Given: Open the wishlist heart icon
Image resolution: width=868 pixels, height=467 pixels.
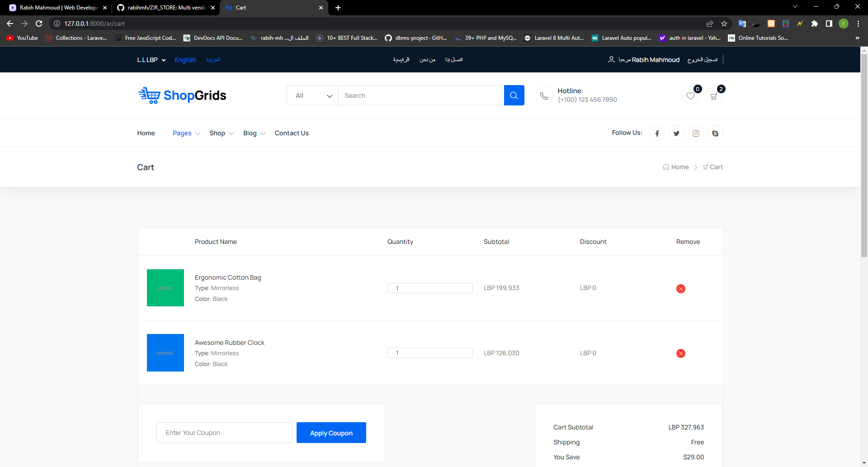Looking at the screenshot, I should pos(690,96).
